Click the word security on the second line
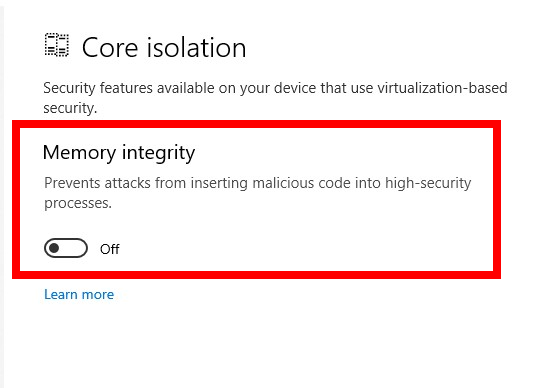The width and height of the screenshot is (552, 388). [70, 108]
